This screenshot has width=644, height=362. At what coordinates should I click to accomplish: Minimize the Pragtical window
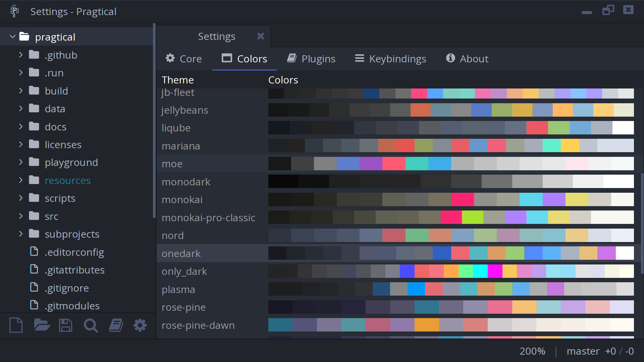pyautogui.click(x=587, y=12)
